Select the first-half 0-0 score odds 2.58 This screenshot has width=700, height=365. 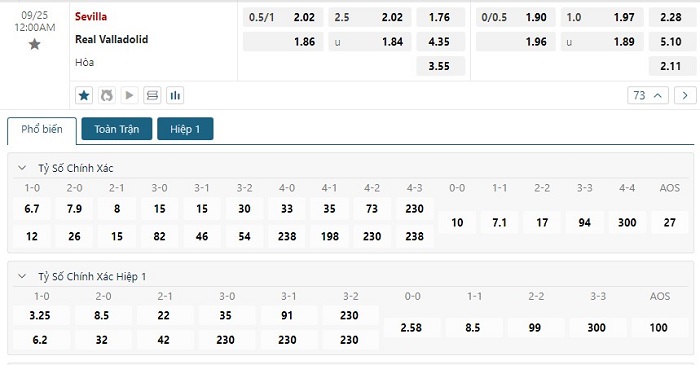point(411,328)
